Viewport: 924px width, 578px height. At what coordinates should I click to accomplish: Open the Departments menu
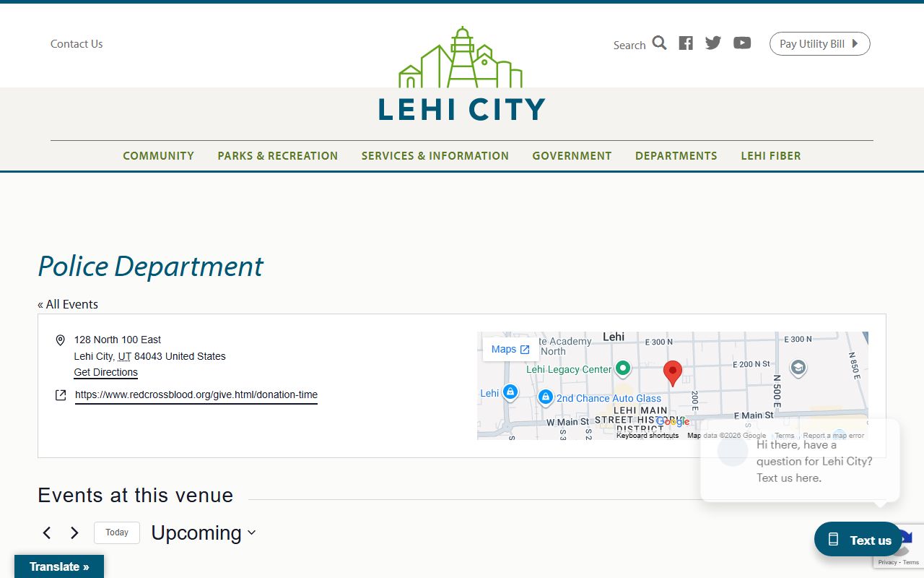[676, 155]
